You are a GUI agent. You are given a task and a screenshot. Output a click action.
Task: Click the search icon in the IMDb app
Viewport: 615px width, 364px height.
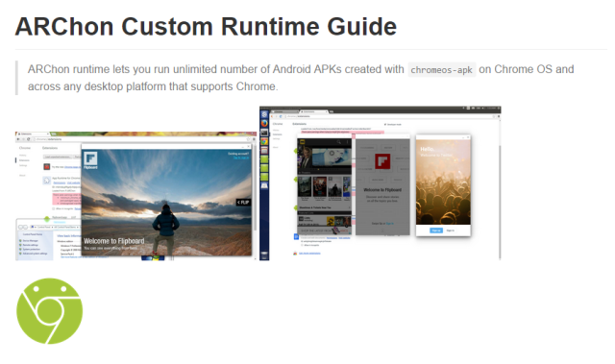(339, 142)
